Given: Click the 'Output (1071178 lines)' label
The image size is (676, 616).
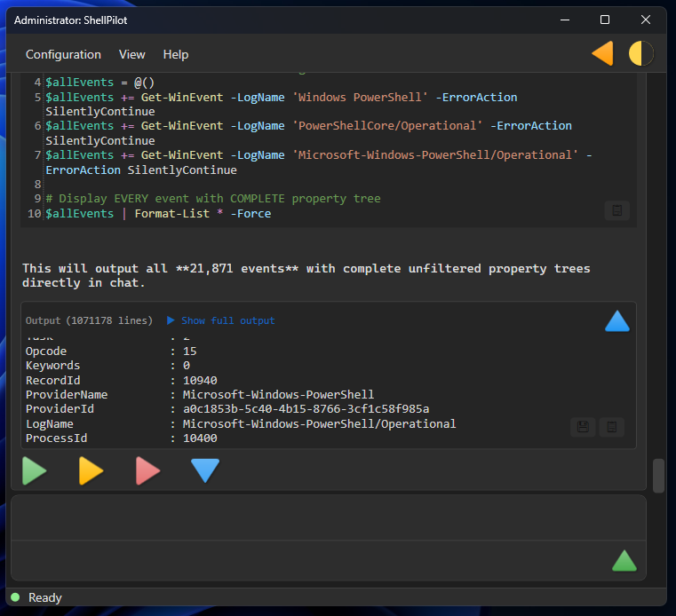Looking at the screenshot, I should [x=89, y=320].
